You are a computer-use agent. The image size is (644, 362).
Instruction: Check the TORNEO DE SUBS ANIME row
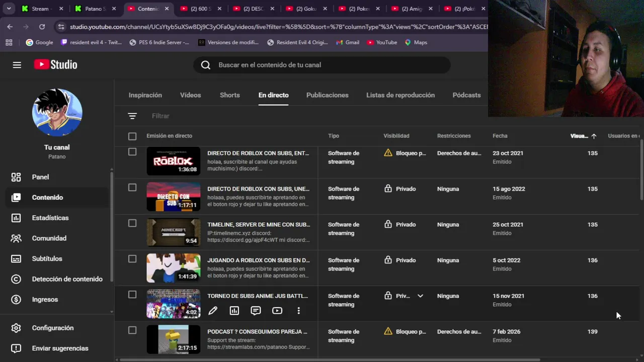pyautogui.click(x=132, y=295)
